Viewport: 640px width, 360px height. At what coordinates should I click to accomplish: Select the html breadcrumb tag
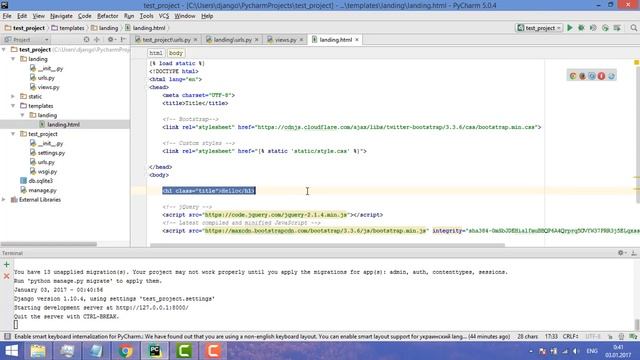[x=156, y=53]
